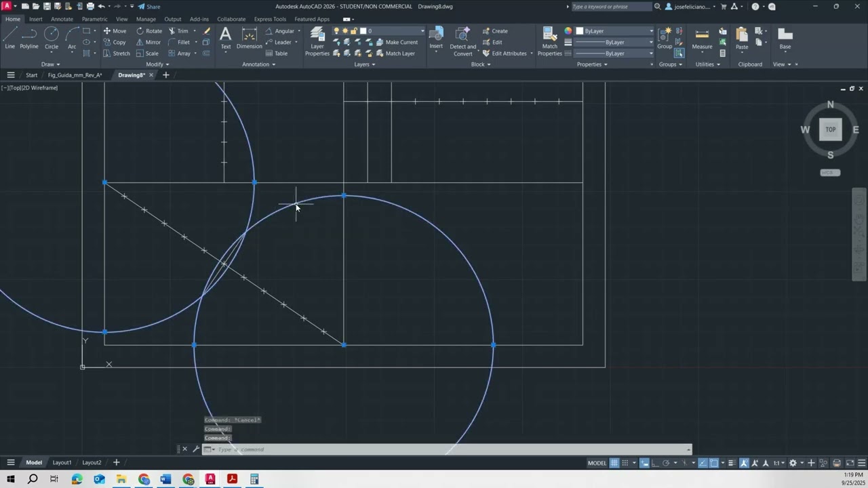
Task: Open object color ByLayer swatch dropdown
Action: pyautogui.click(x=614, y=31)
